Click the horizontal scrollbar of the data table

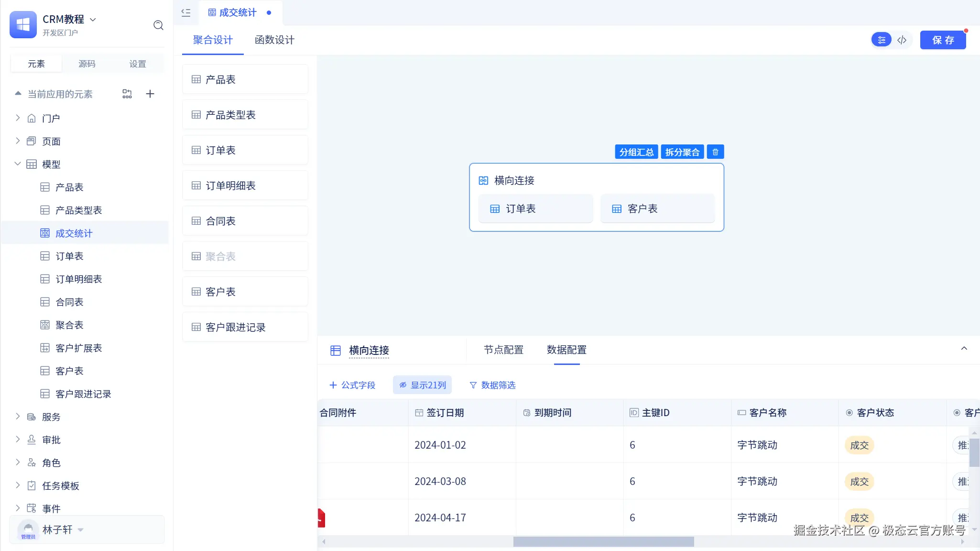pyautogui.click(x=603, y=541)
